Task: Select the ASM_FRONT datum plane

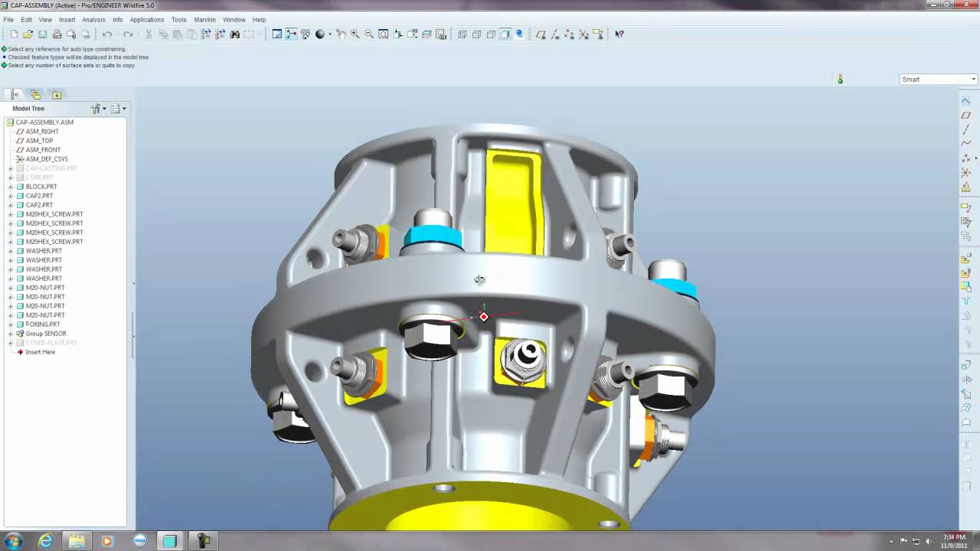Action: click(x=43, y=150)
